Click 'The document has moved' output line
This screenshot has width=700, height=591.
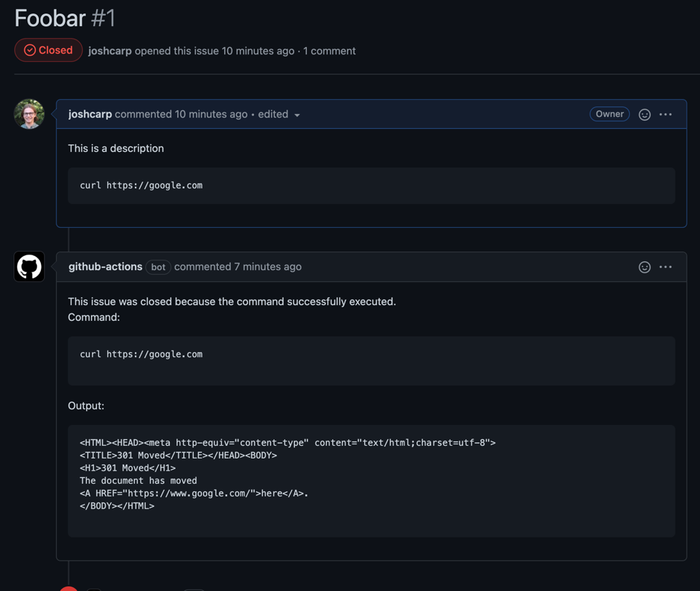coord(139,481)
